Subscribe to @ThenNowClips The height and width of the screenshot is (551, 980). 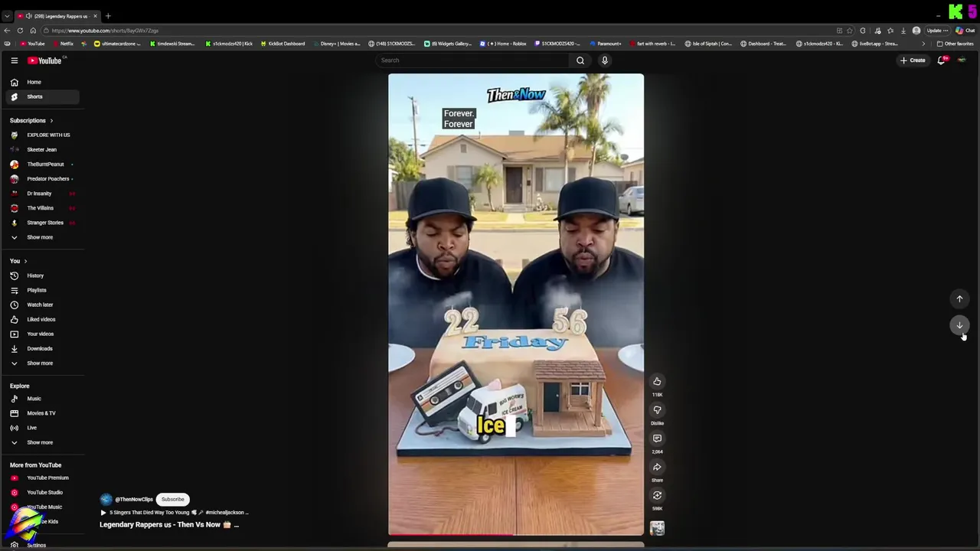(x=172, y=499)
